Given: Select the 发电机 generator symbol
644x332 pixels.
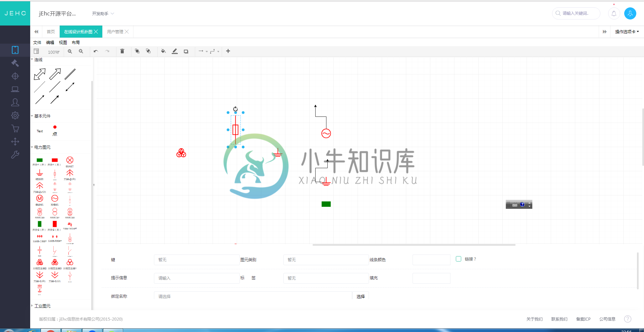Looking at the screenshot, I should pyautogui.click(x=55, y=200).
